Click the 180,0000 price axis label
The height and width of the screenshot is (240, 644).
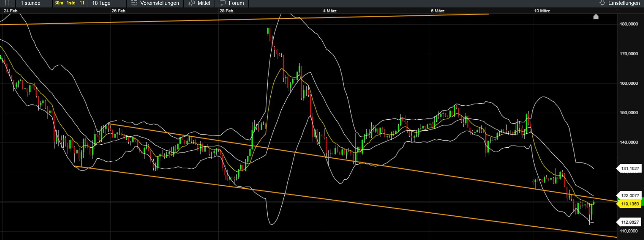click(x=629, y=24)
